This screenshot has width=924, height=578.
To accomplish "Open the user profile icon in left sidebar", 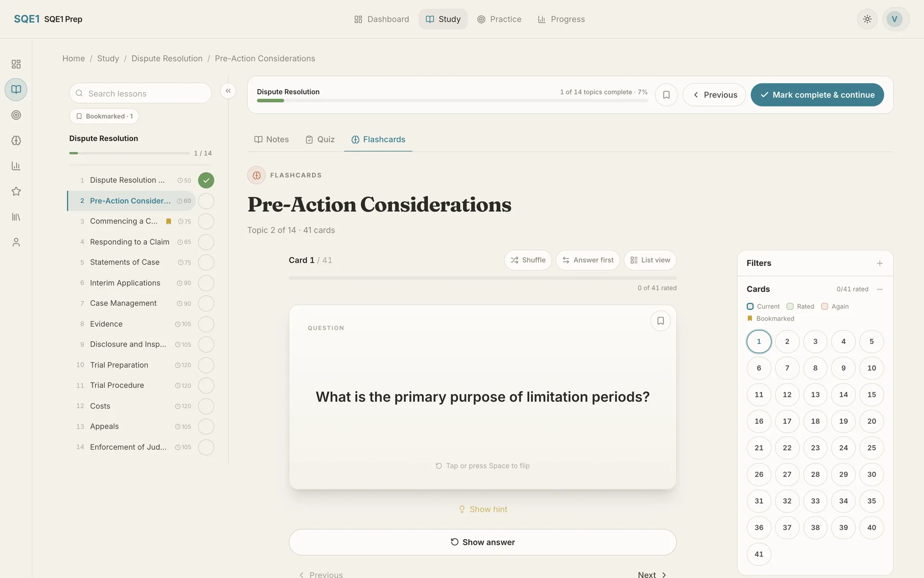I will pos(16,242).
